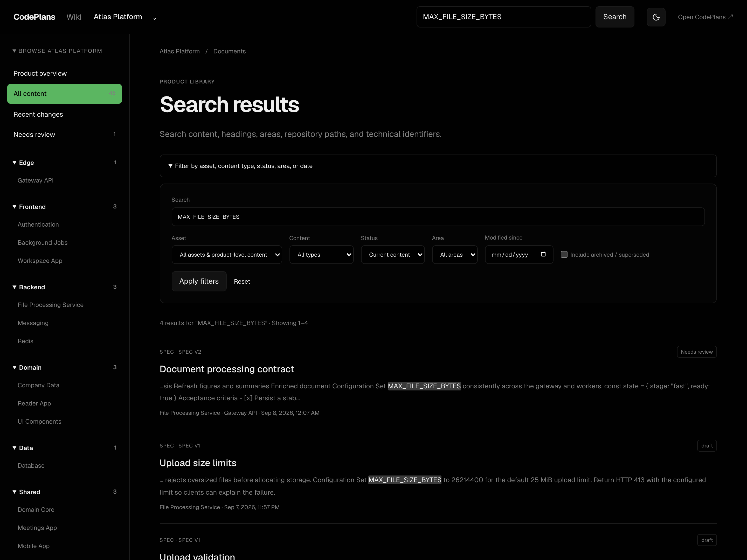Click Apply filters button
This screenshot has height=560, width=747.
[x=199, y=281]
